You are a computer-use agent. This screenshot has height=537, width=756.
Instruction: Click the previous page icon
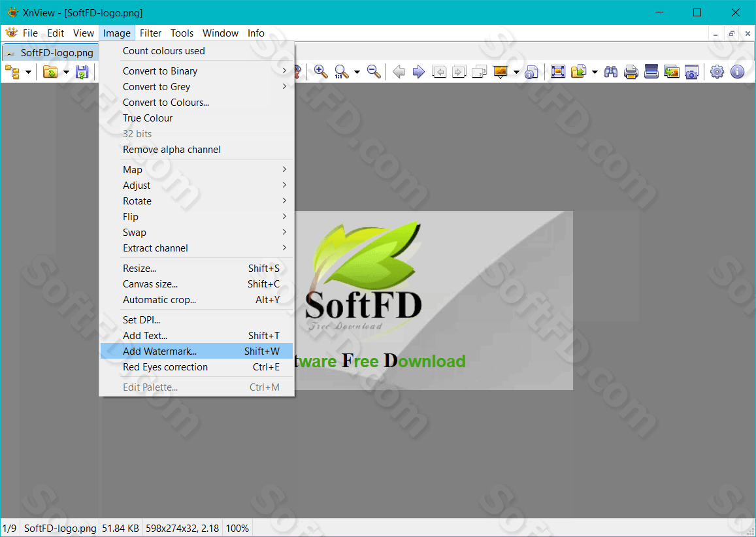coord(438,72)
